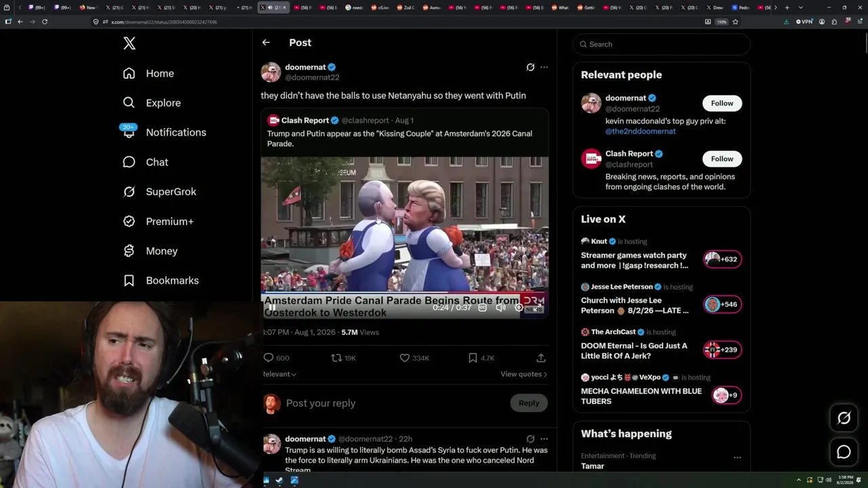Viewport: 868px width, 488px height.
Task: Click the Grok icon on doomernat's post
Action: [x=530, y=67]
